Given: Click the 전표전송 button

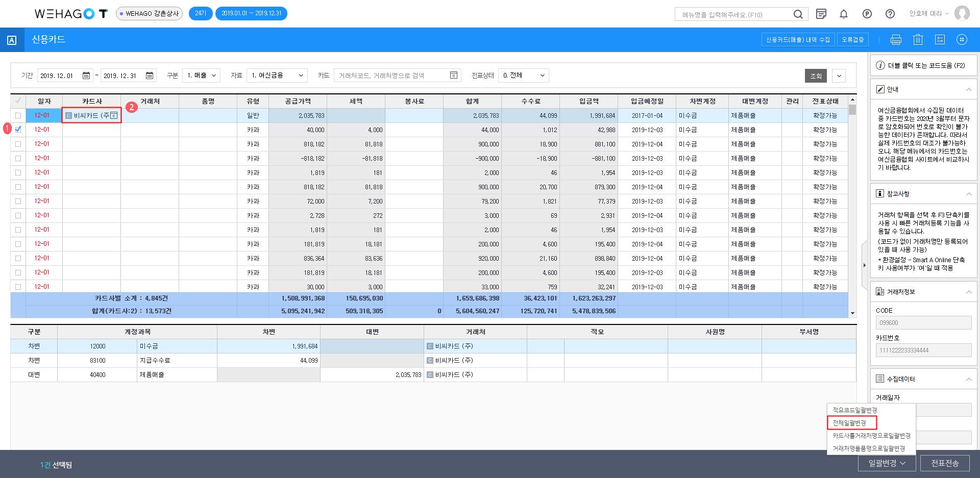Looking at the screenshot, I should coord(944,463).
